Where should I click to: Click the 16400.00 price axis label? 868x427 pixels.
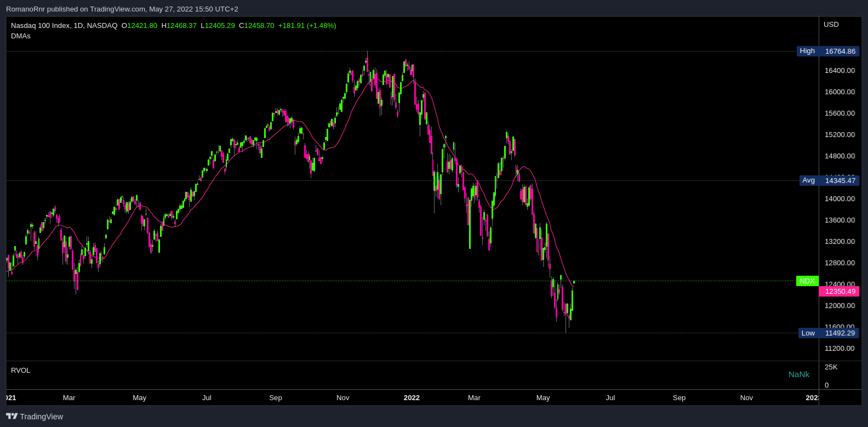click(x=840, y=70)
